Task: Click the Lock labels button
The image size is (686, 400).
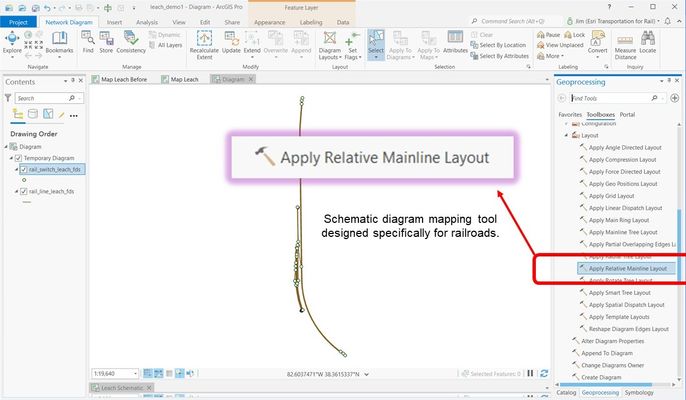Action: click(574, 35)
